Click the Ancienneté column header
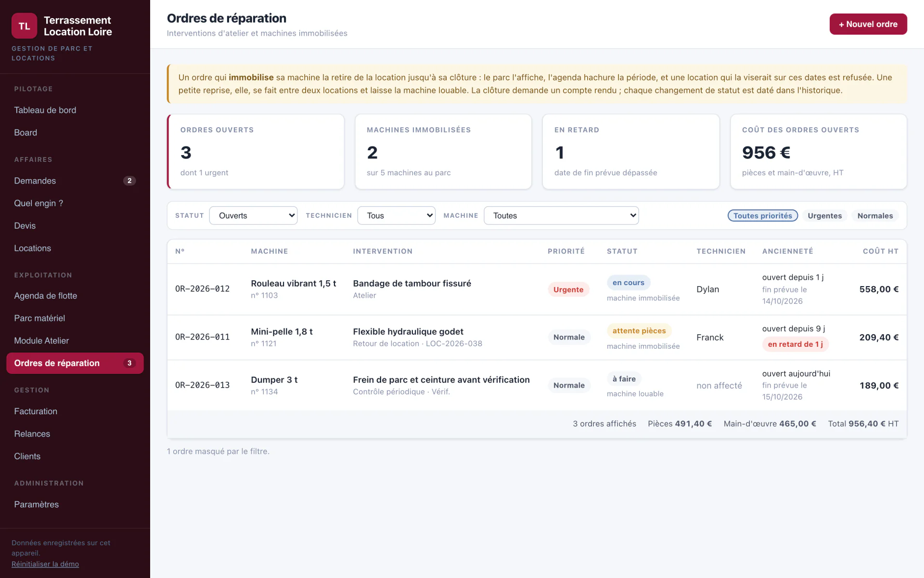Image resolution: width=924 pixels, height=578 pixels. tap(788, 251)
